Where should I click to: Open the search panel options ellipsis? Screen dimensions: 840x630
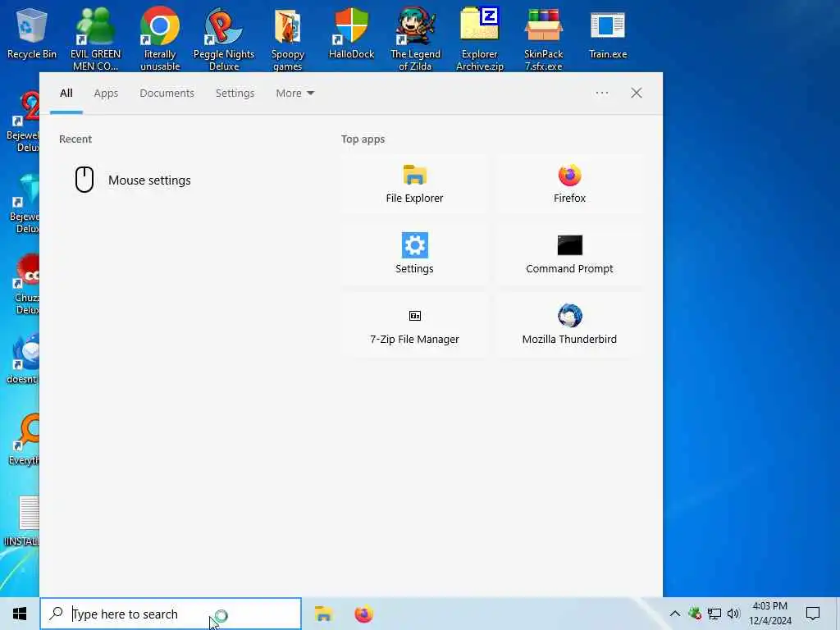click(601, 94)
